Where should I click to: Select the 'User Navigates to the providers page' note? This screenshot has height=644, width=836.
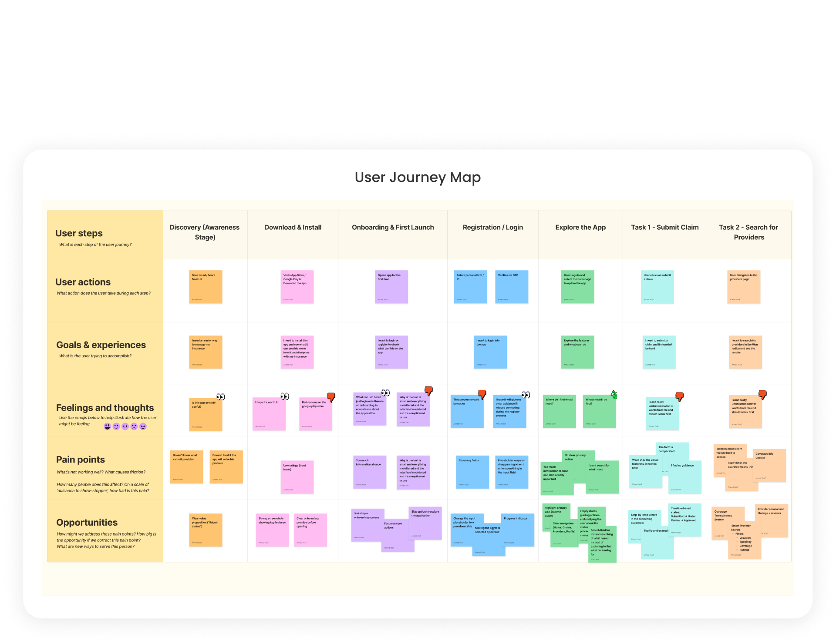(744, 287)
